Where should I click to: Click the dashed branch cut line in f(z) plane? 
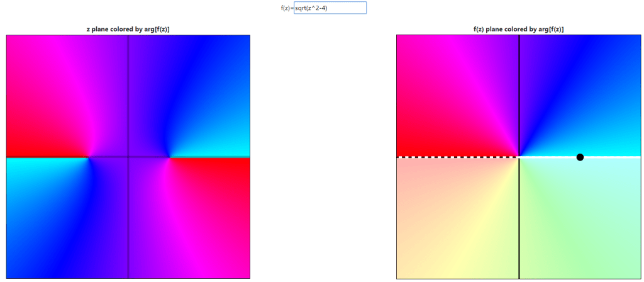pos(458,157)
